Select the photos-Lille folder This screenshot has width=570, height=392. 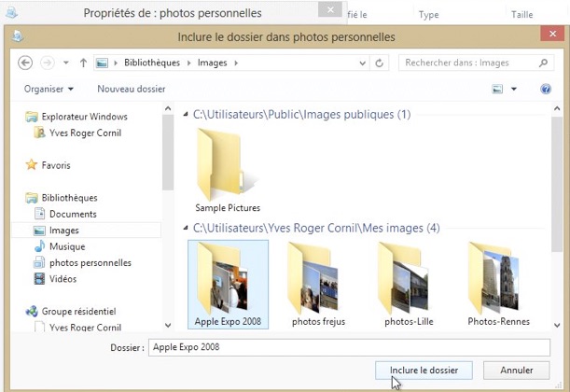pos(409,285)
